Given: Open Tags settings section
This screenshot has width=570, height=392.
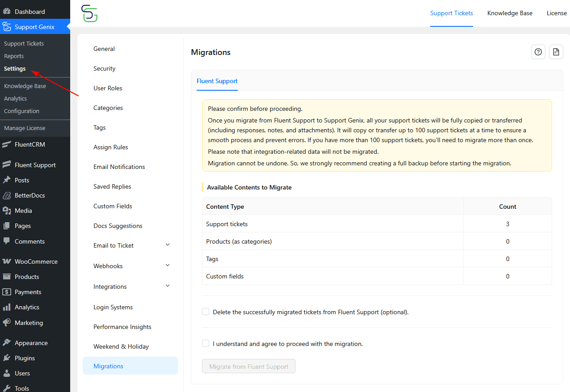Looking at the screenshot, I should [x=130, y=127].
